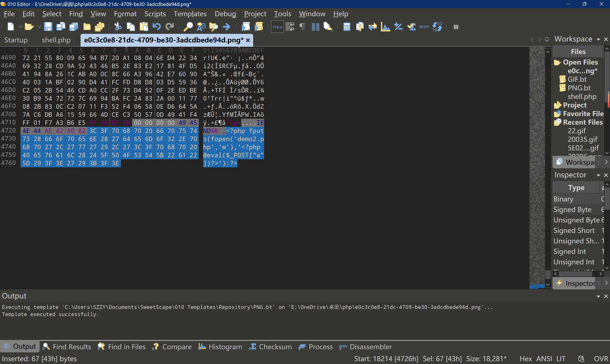Click the mov disassembler toolbar icon
The width and height of the screenshot is (610, 364).
tap(424, 27)
